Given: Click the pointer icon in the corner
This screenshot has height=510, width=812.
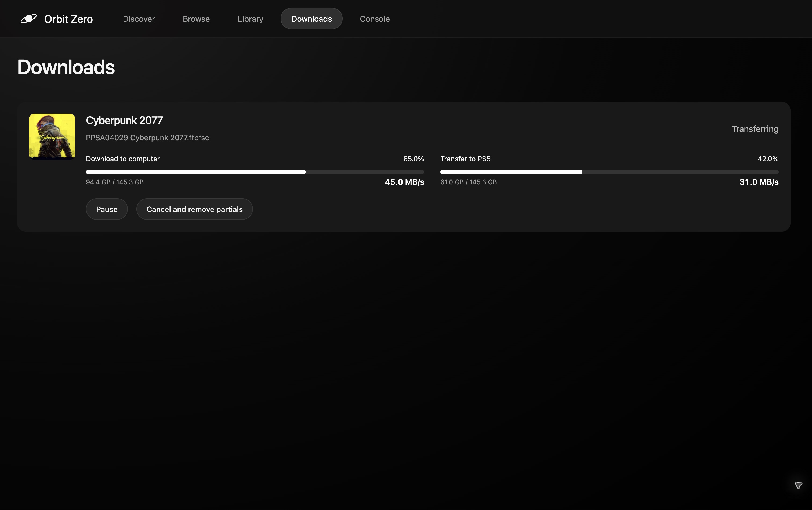Looking at the screenshot, I should (798, 485).
